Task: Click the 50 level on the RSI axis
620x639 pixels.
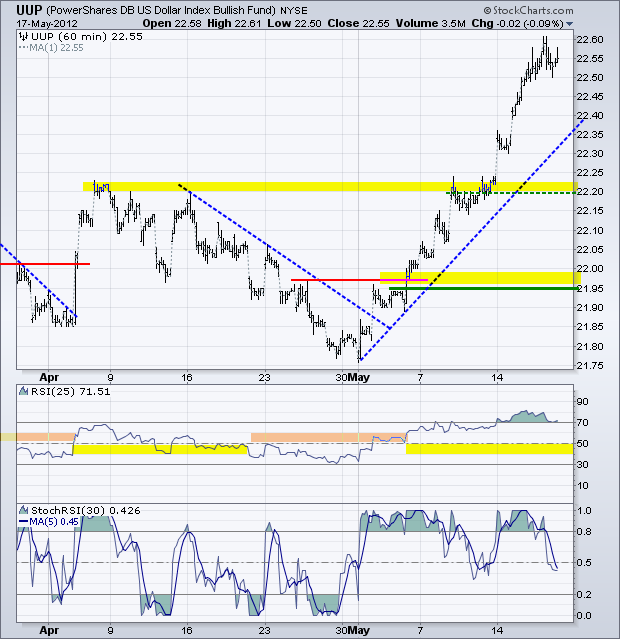Action: pyautogui.click(x=582, y=443)
